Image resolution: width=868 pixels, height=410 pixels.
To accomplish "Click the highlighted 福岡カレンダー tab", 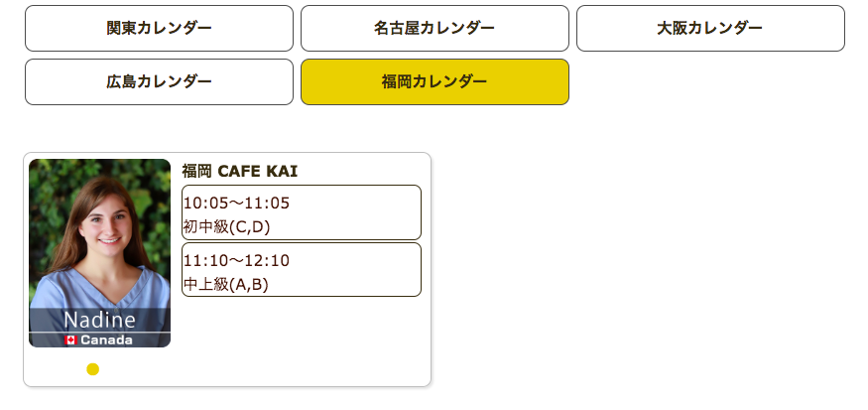I will click(434, 81).
